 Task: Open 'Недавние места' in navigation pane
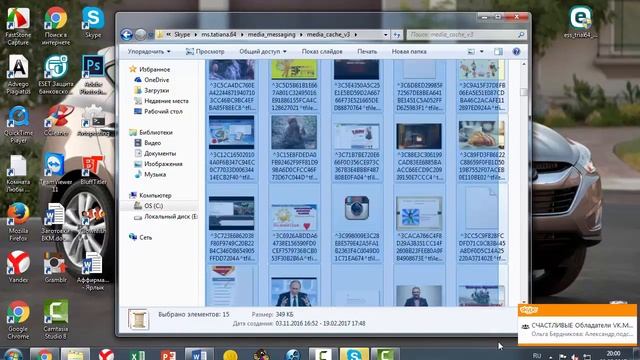166,101
